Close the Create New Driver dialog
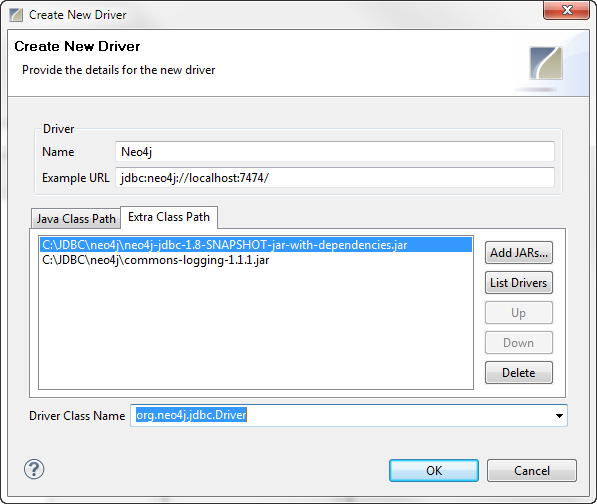597x504 pixels. point(567,10)
